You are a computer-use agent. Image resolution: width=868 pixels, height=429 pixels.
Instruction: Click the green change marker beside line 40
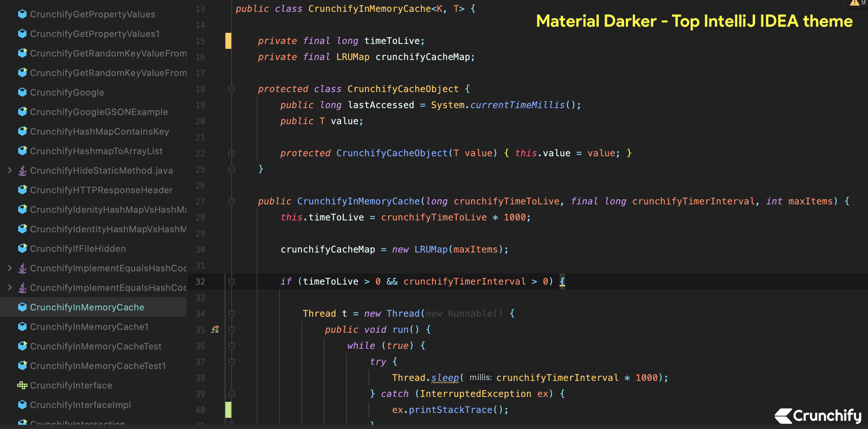coord(229,410)
